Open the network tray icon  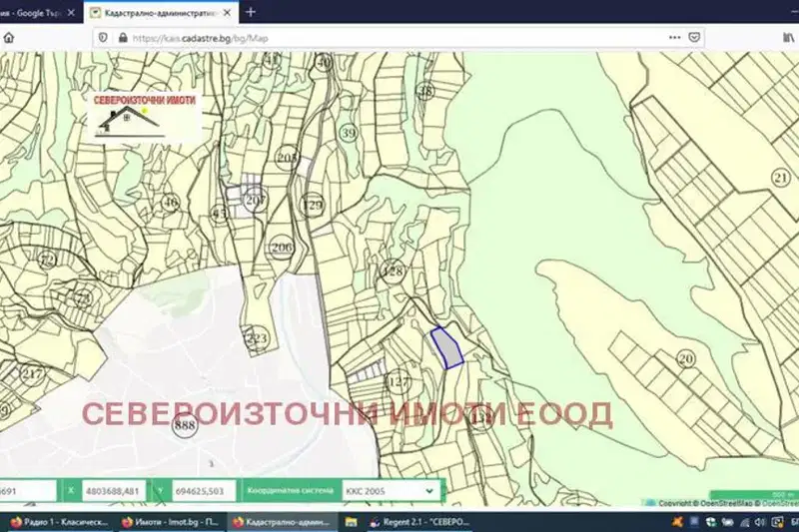(x=744, y=522)
